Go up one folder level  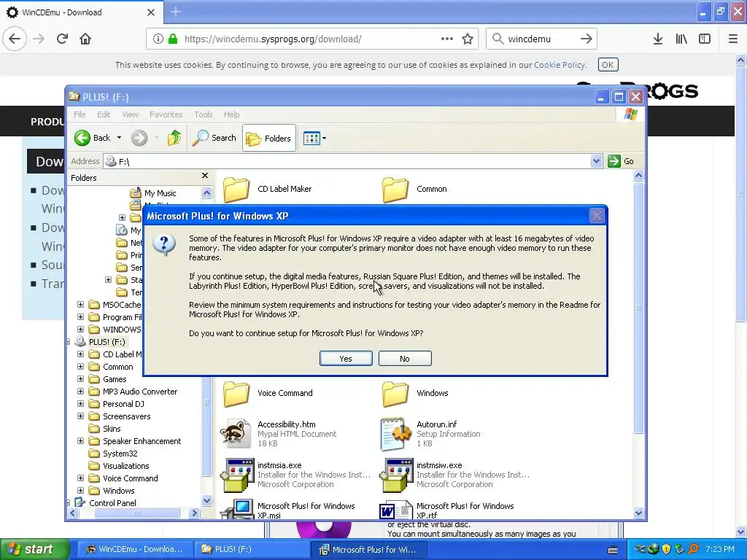(x=174, y=138)
